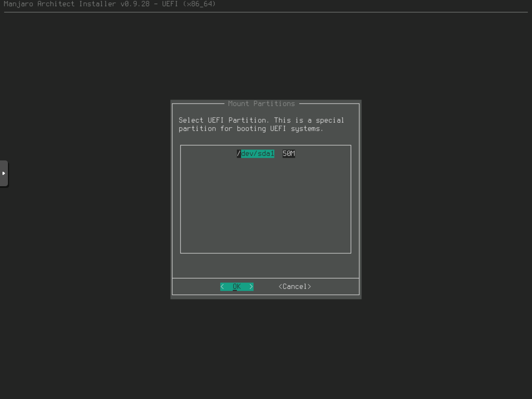Viewport: 532px width, 399px height.
Task: Click the version number v0.9.28 in header
Action: (135, 4)
